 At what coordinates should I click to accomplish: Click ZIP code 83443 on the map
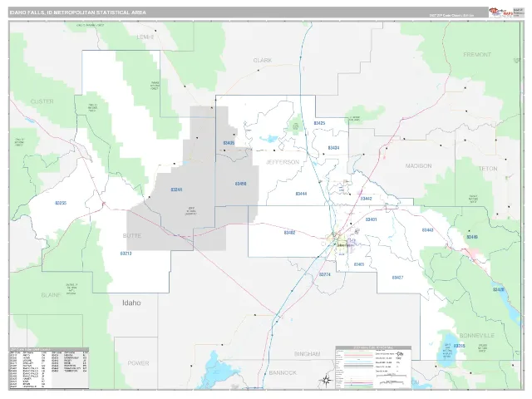427,230
